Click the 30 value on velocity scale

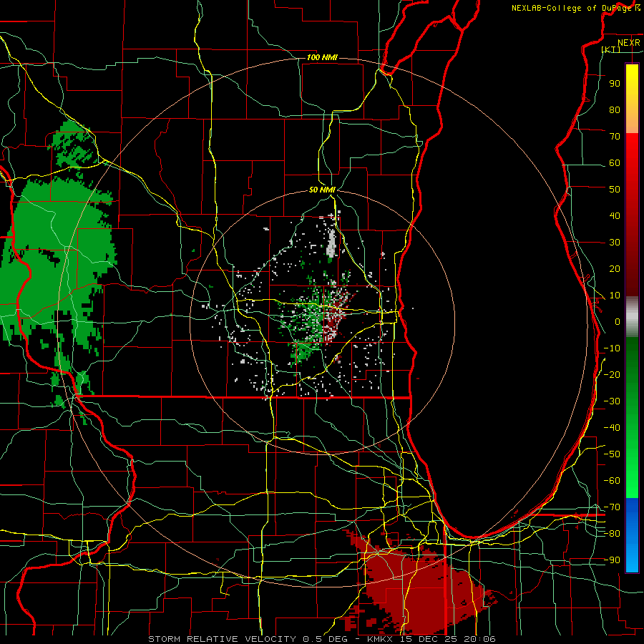[615, 243]
